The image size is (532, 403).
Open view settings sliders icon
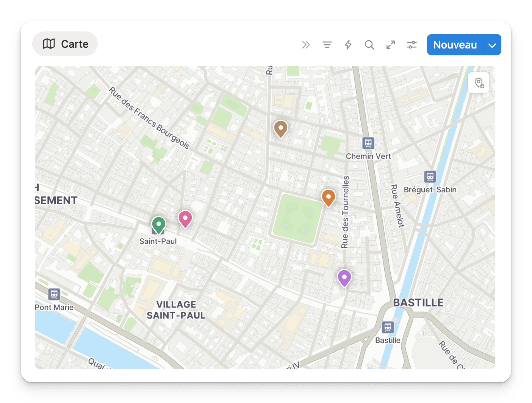click(x=412, y=45)
